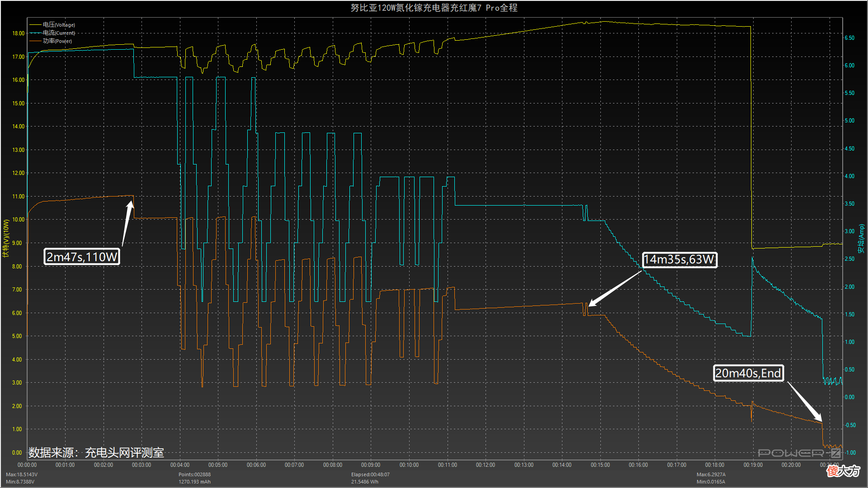Click the Min:0.0165A status readout
Screen dimensions: 868x488
[x=711, y=482]
